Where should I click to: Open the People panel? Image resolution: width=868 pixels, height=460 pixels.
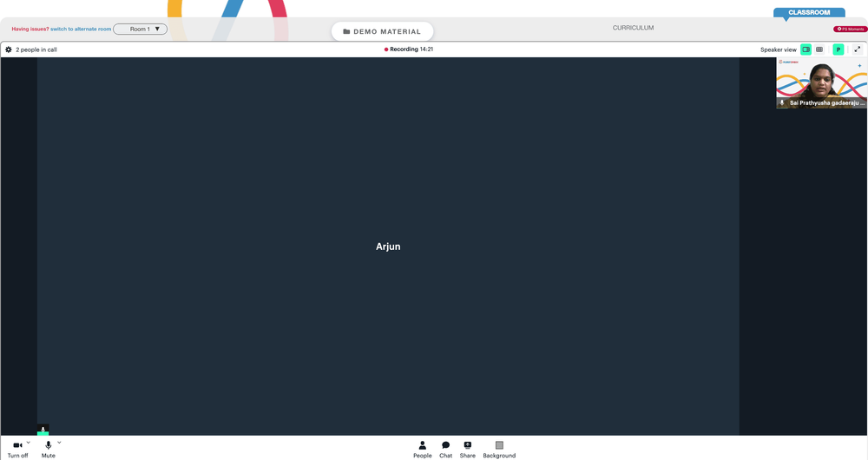tap(423, 450)
